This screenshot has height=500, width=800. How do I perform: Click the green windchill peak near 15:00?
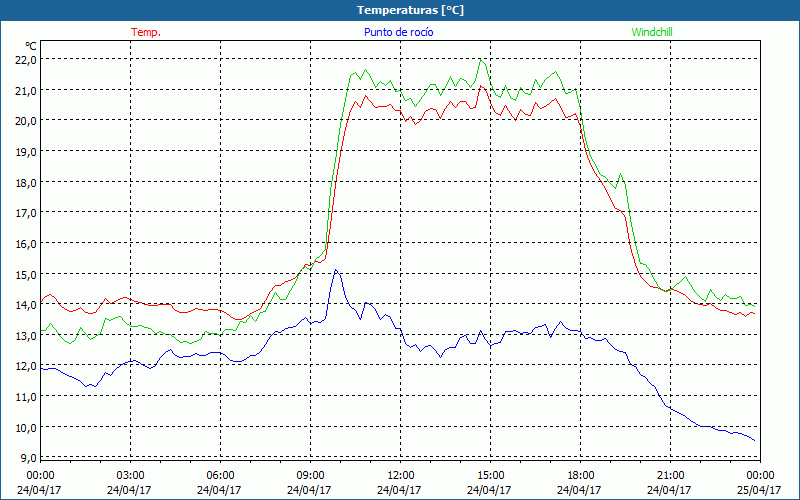(x=481, y=60)
